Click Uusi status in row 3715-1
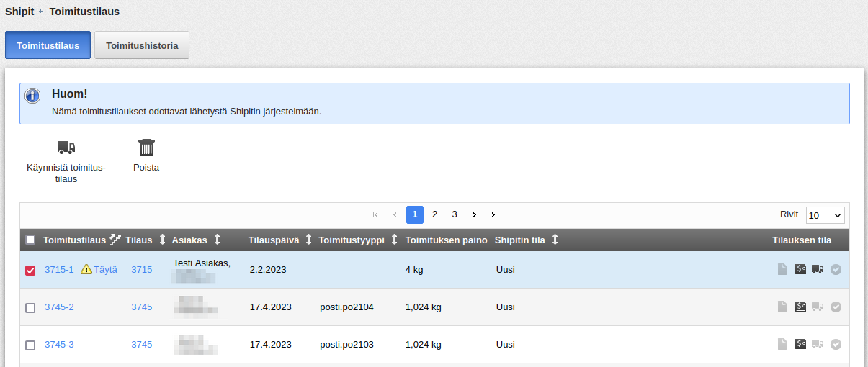Screen dimensions: 868x367 pos(506,269)
